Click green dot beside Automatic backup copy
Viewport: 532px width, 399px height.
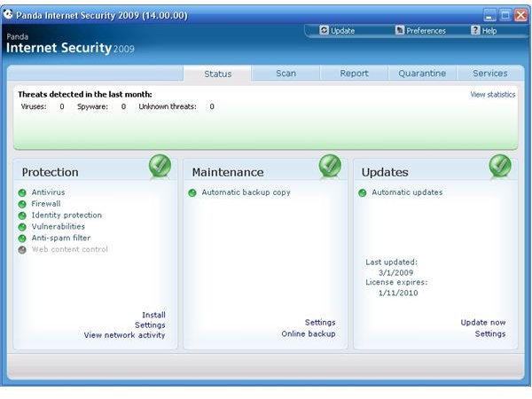pos(192,193)
